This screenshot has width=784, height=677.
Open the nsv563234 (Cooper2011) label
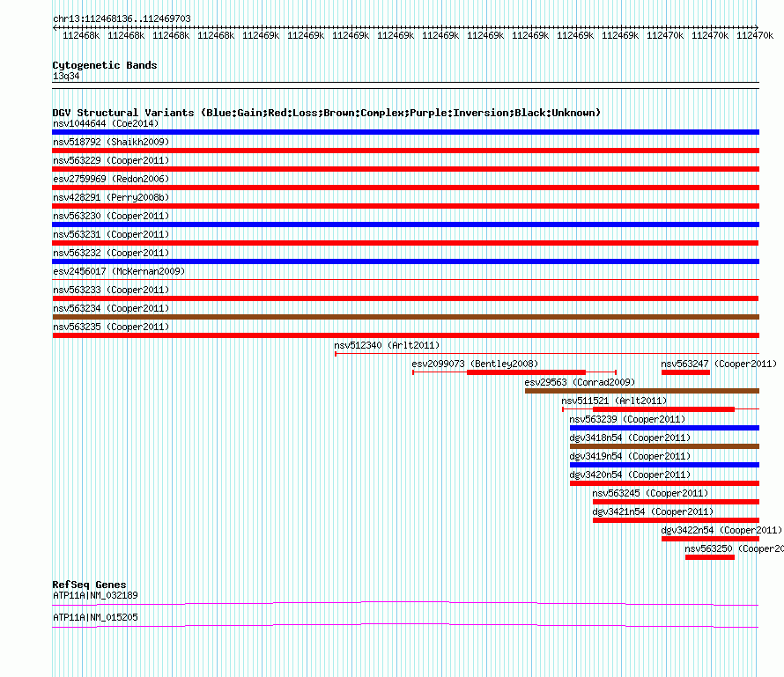click(111, 308)
